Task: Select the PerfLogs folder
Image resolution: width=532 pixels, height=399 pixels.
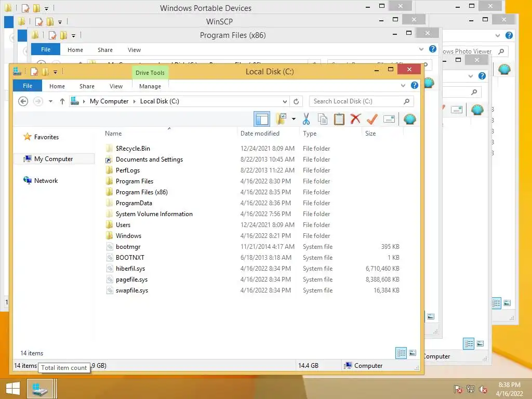Action: tap(128, 170)
